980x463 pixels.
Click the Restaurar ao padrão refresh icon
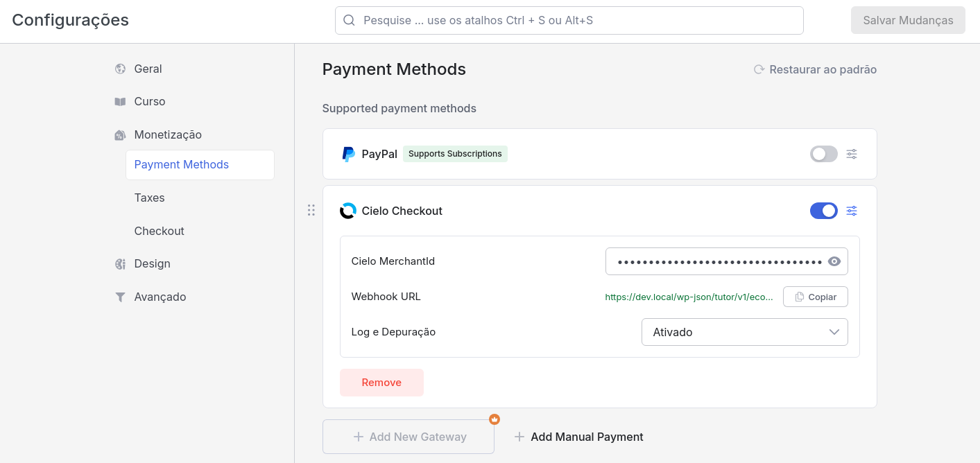(x=759, y=69)
